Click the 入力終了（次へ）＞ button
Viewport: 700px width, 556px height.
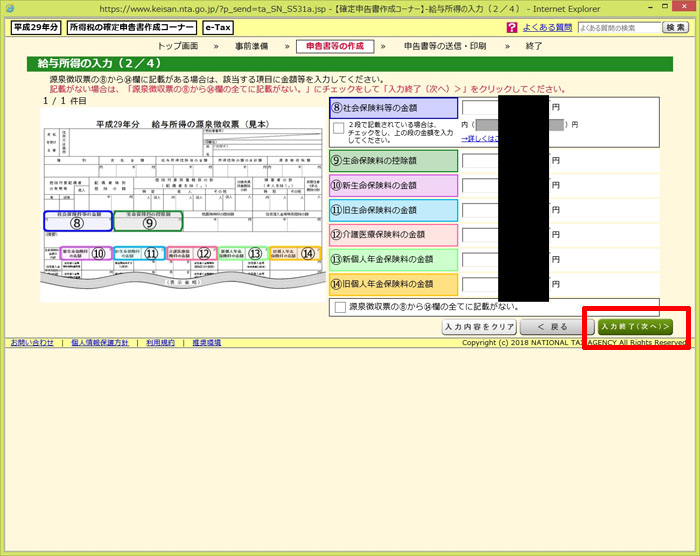tap(635, 327)
